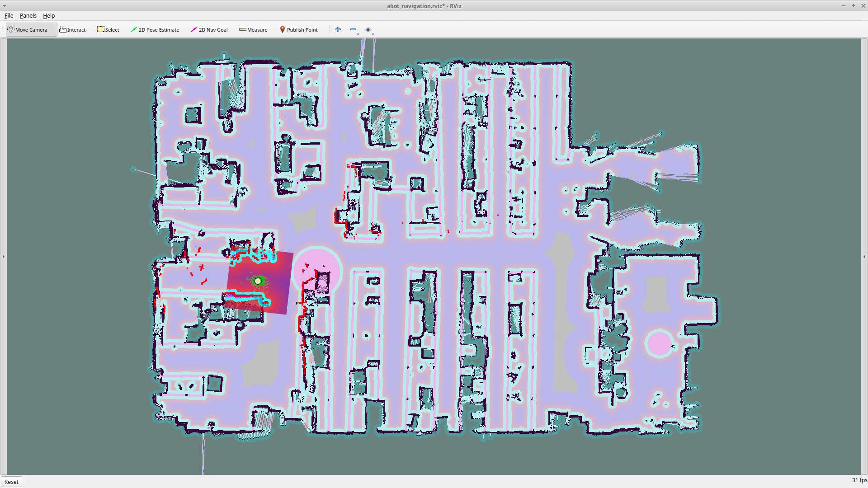This screenshot has width=868, height=488.
Task: Open the window menu arrow in title bar
Action: pos(5,6)
